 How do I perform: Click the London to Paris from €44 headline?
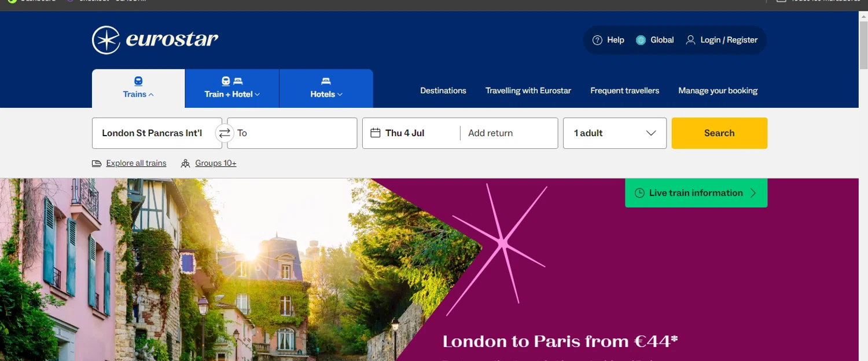coord(560,341)
